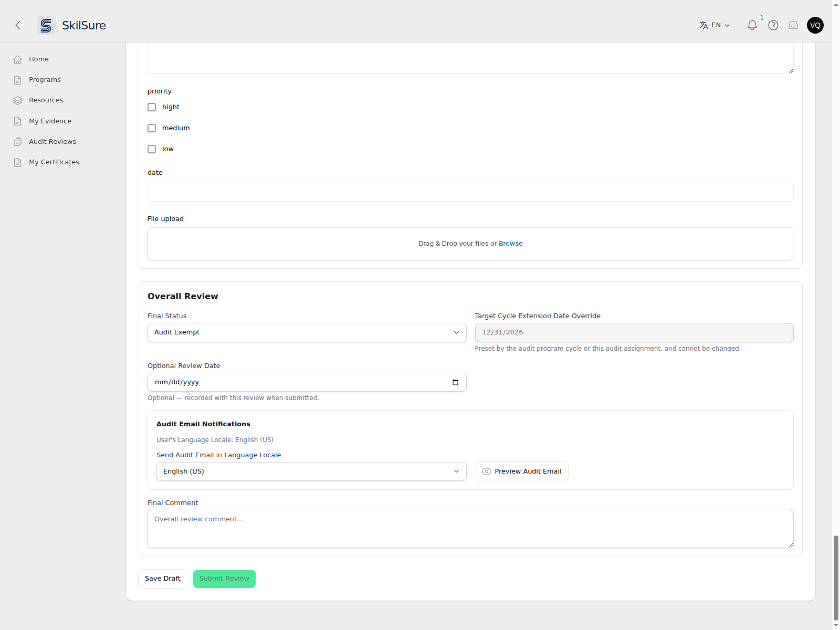Click the translate language icon
The image size is (840, 630).
(703, 25)
